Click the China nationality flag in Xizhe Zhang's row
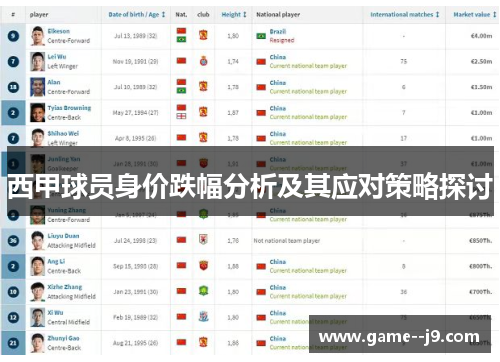 (x=181, y=291)
